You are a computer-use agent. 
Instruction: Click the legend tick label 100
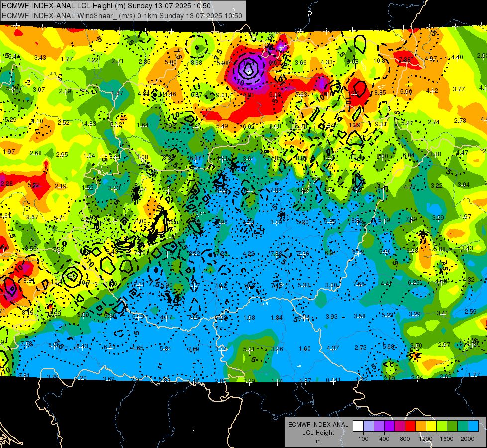pos(363,439)
